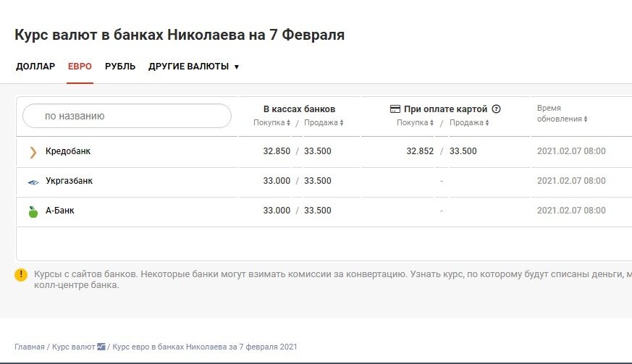This screenshot has height=364, width=632.
Task: Switch to the РУБЛЬ tab
Action: click(x=120, y=67)
